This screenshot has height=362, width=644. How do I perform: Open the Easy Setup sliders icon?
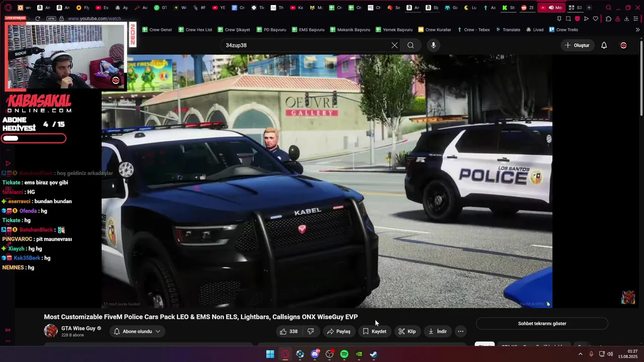tap(636, 19)
